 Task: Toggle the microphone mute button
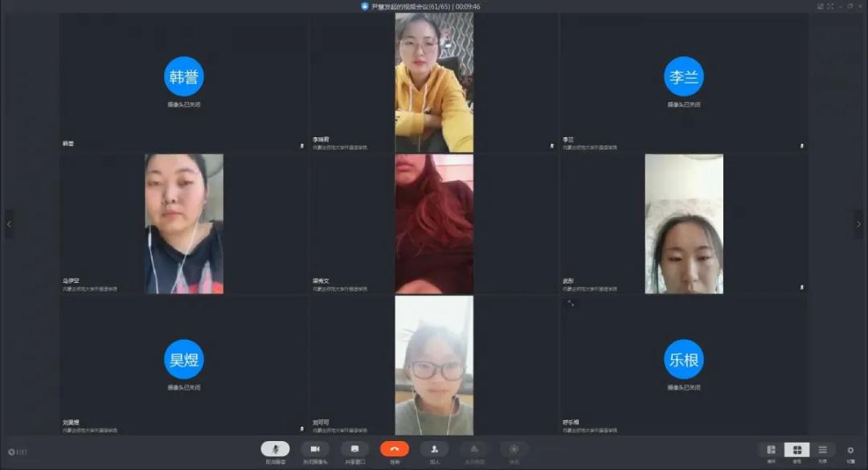275,449
